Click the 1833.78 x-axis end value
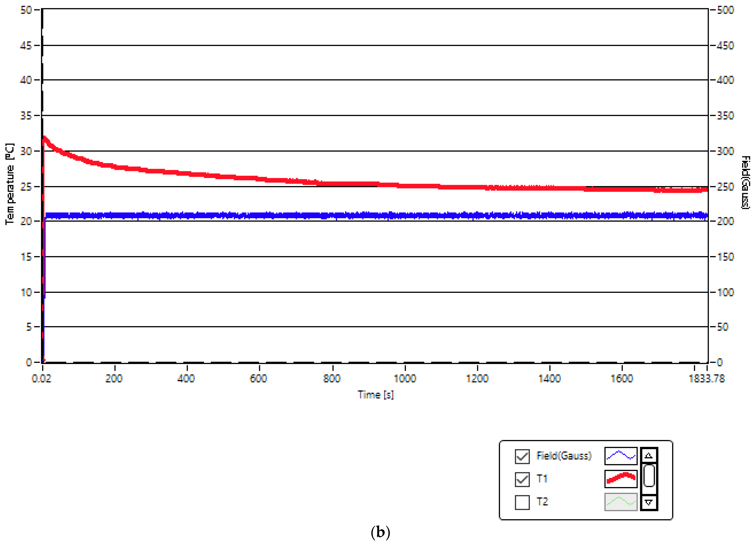Image resolution: width=756 pixels, height=547 pixels. coord(706,379)
